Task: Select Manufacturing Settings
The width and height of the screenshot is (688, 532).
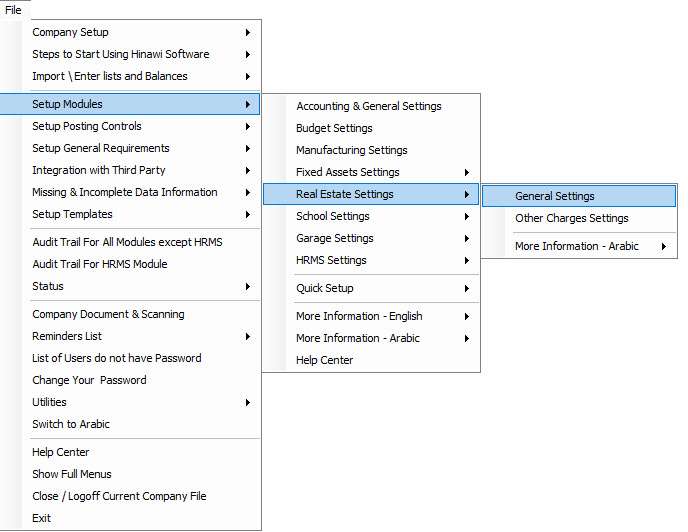Action: (371, 150)
